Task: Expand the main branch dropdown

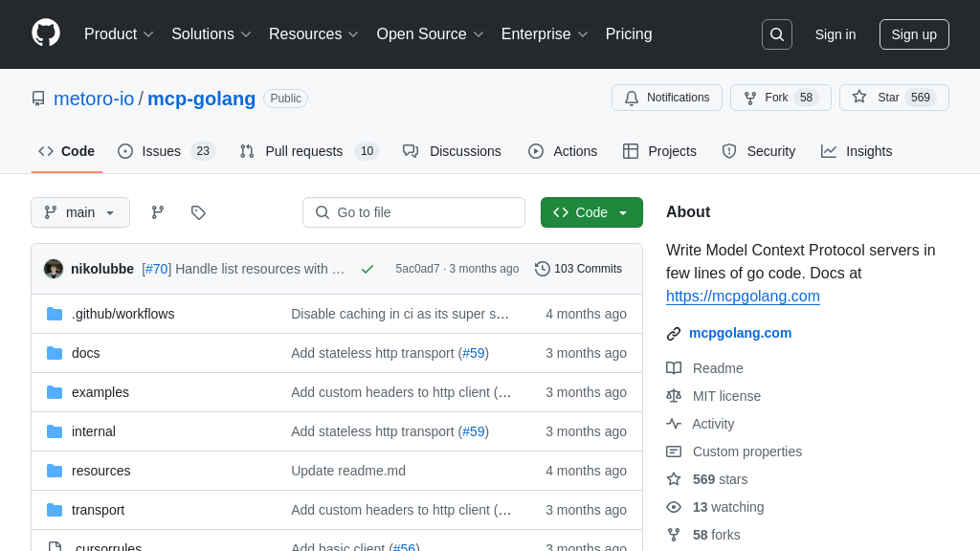Action: [80, 212]
